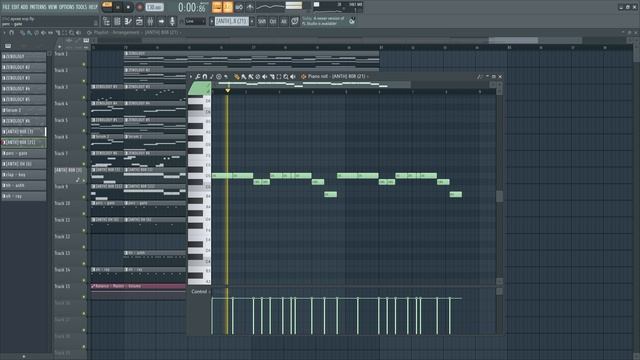Click the Playlist horizontal scrollbar thumb
The width and height of the screenshot is (640, 360).
(x=513, y=40)
